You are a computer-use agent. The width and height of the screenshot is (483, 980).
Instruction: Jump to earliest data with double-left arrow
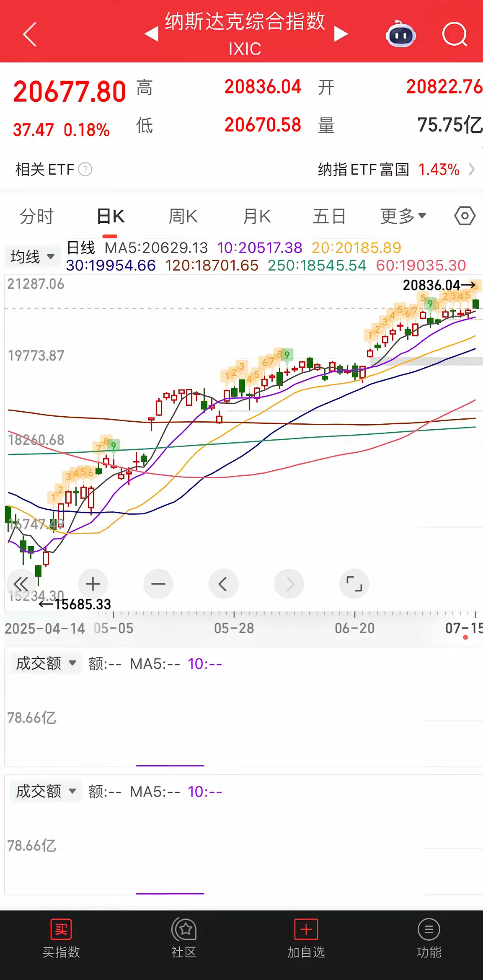click(x=21, y=584)
